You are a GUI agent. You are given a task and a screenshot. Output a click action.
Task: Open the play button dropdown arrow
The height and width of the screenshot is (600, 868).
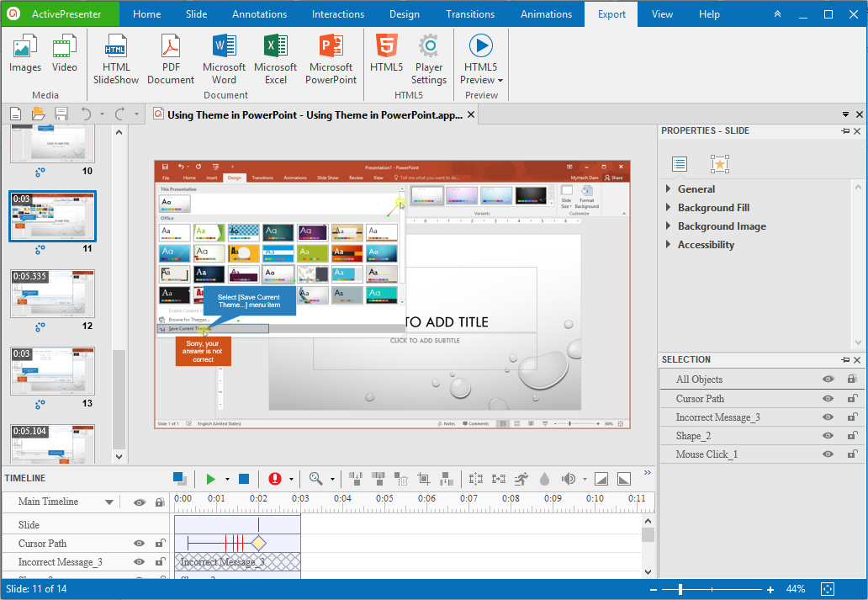227,479
